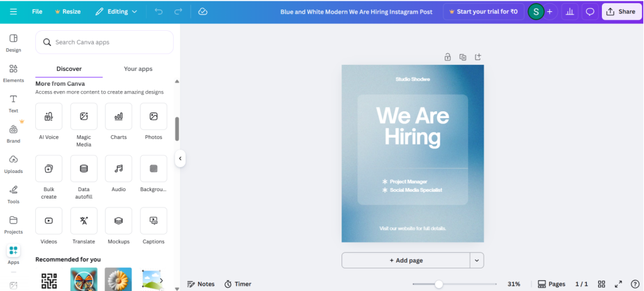The height and width of the screenshot is (291, 644).
Task: Open the Data autofill app
Action: (x=84, y=168)
